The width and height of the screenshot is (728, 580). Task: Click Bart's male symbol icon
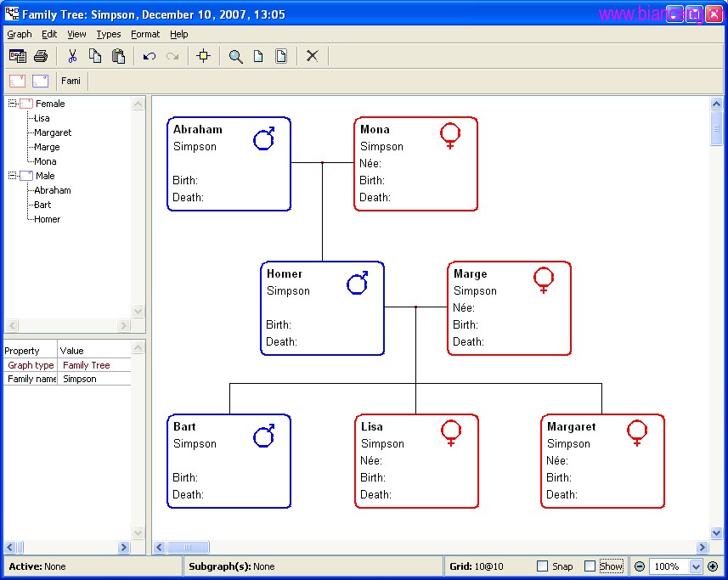(x=264, y=436)
